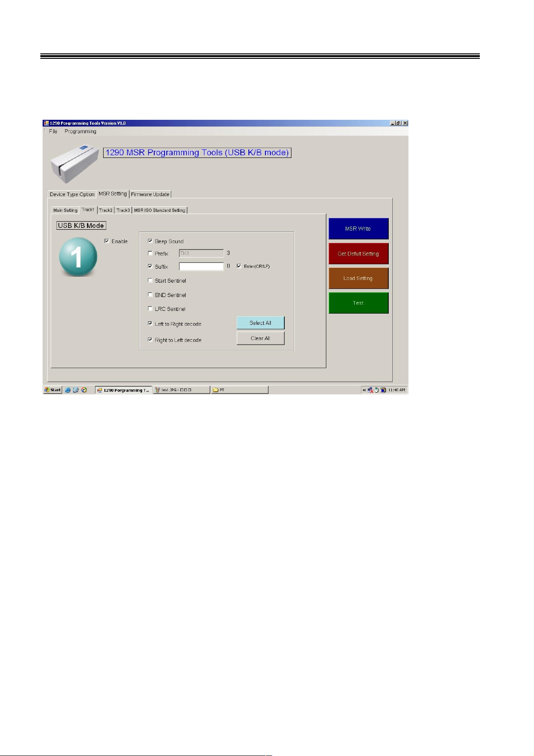Click the Select All button
Image resolution: width=534 pixels, height=756 pixels.
pyautogui.click(x=260, y=323)
